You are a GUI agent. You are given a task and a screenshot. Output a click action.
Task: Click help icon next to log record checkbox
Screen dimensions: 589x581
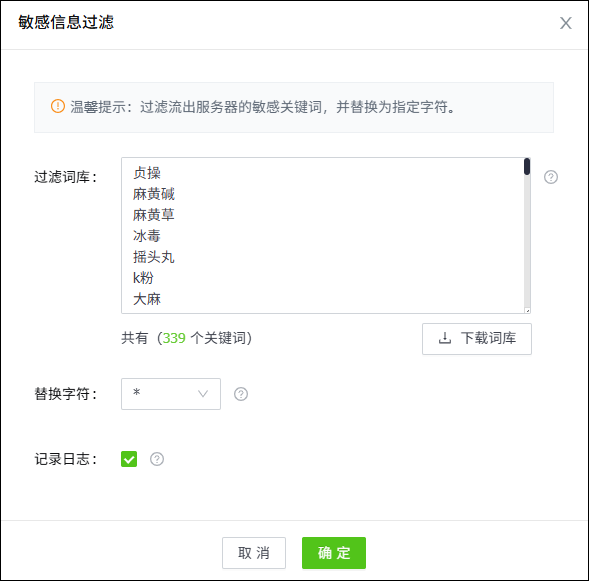157,459
